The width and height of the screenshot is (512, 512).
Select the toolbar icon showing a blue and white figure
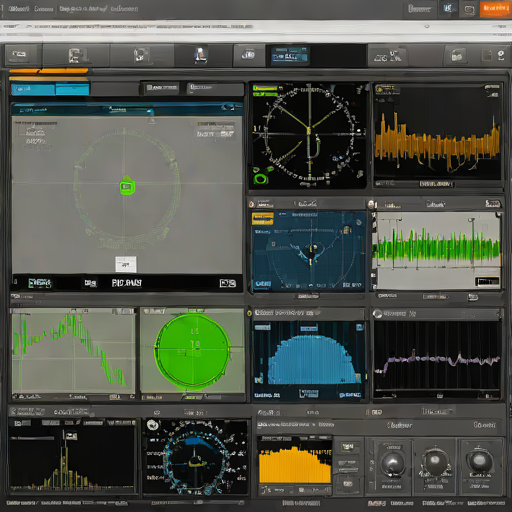201,55
